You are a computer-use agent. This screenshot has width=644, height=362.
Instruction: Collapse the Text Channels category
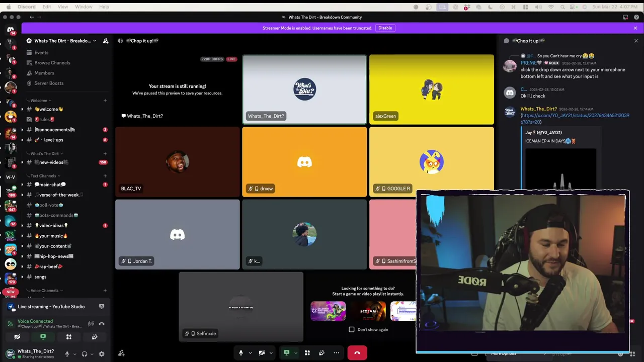coord(43,176)
